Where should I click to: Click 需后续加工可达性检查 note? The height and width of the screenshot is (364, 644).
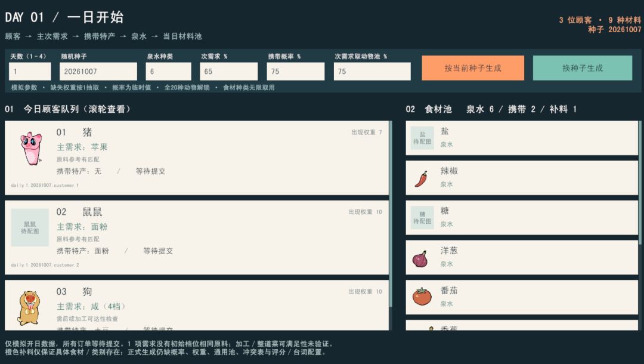point(87,319)
